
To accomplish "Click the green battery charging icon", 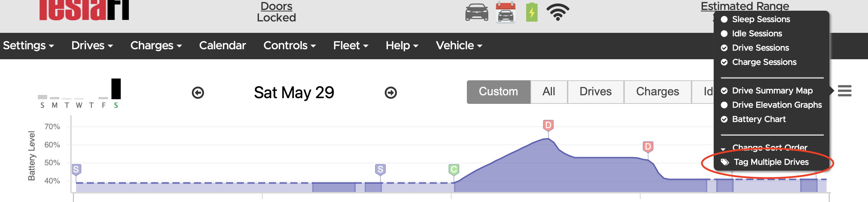I will click(532, 12).
